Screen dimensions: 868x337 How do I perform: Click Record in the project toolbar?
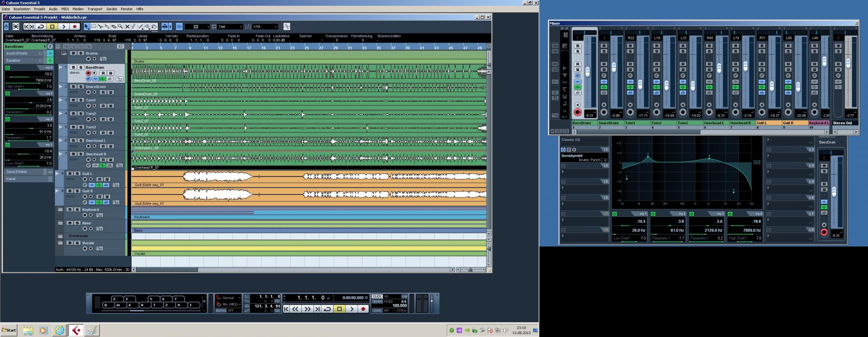tap(74, 27)
